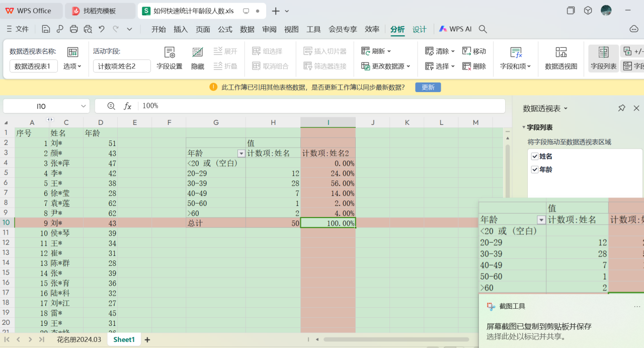Click the magnifier search icon beside WPS AI

[x=483, y=29]
